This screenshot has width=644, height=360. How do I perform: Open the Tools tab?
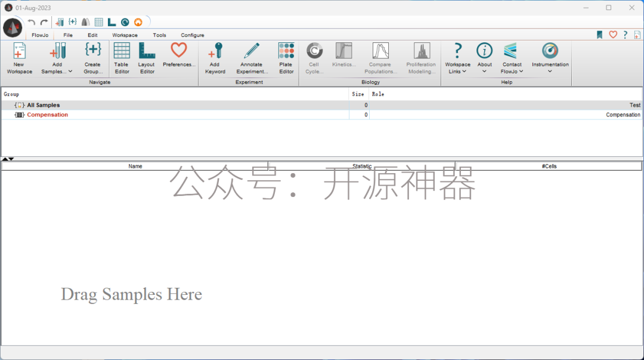coord(159,35)
